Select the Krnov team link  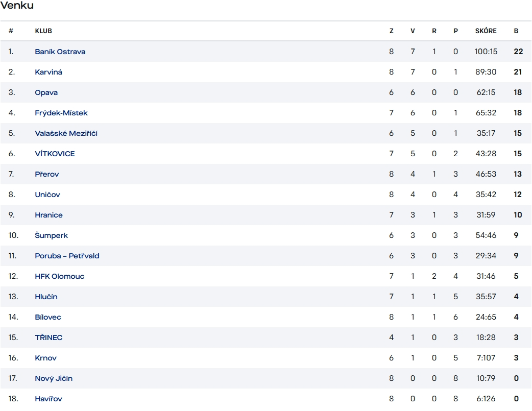click(45, 358)
